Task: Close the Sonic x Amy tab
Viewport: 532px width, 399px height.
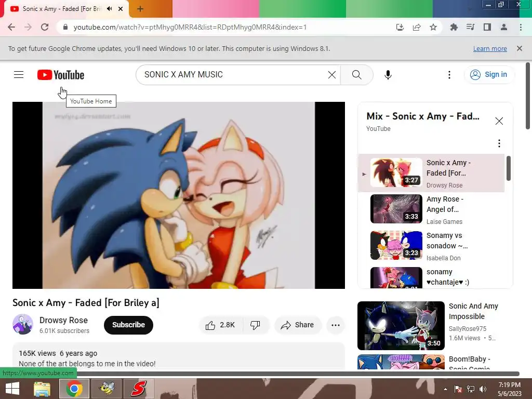Action: (x=121, y=9)
